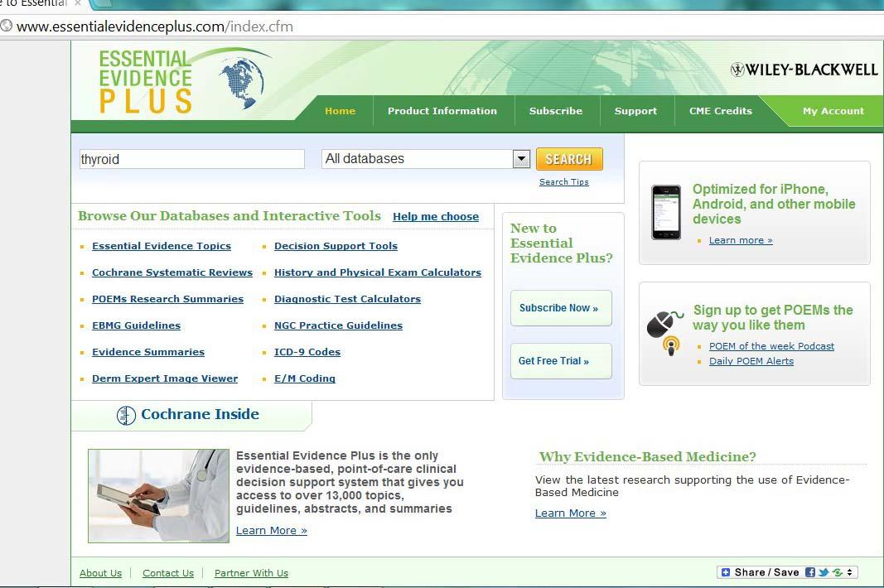
Task: Click the orange SEARCH button
Action: pyautogui.click(x=569, y=159)
